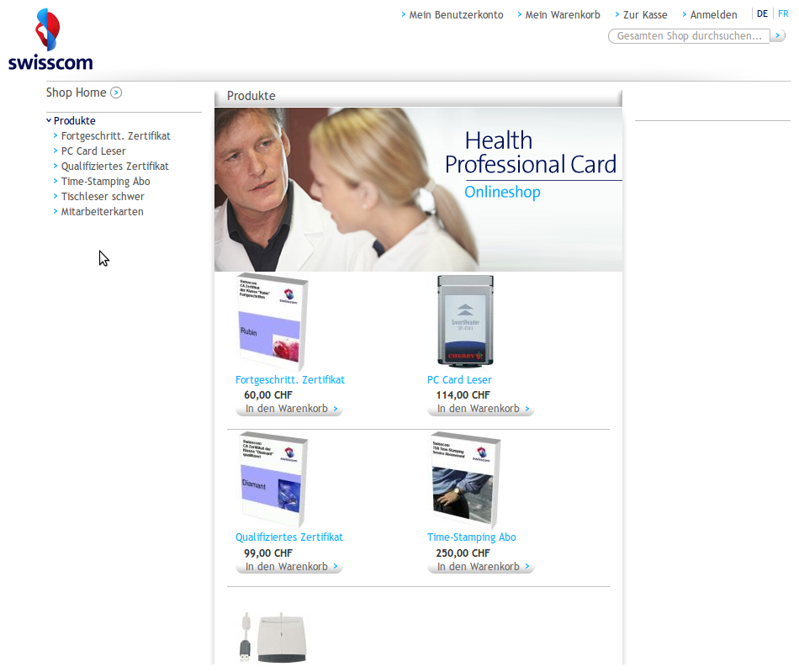Submit search with the arrow button

point(778,35)
